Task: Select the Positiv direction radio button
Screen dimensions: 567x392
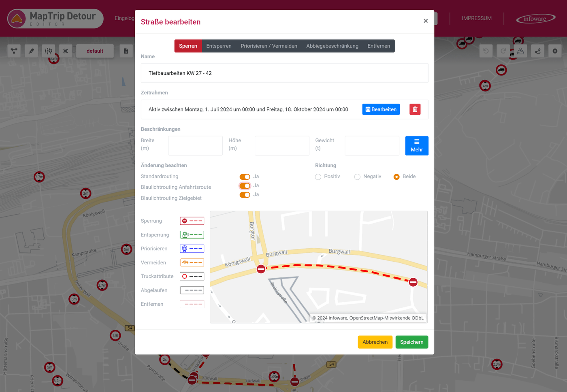Action: 318,177
